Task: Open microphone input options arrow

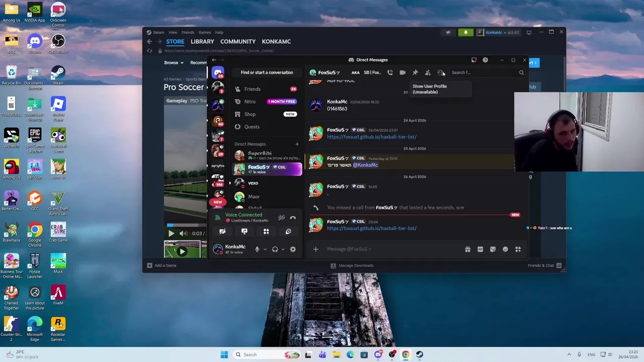Action: coord(265,249)
